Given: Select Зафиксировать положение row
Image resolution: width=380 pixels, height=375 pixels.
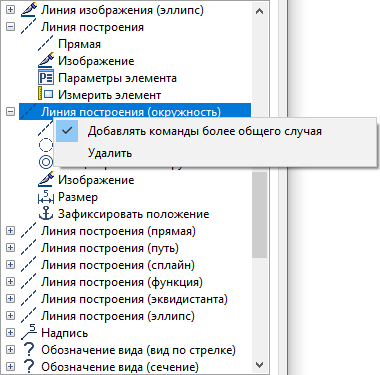Looking at the screenshot, I should [x=134, y=214].
